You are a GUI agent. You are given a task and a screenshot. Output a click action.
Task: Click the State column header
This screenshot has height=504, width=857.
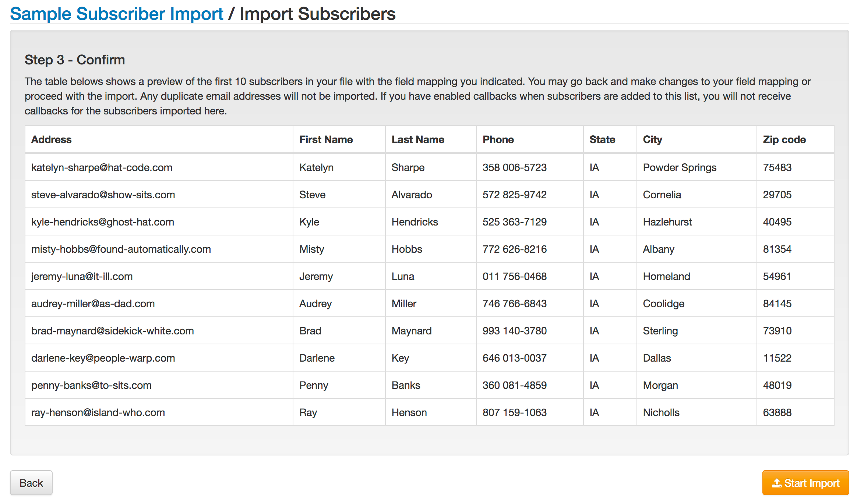click(602, 140)
